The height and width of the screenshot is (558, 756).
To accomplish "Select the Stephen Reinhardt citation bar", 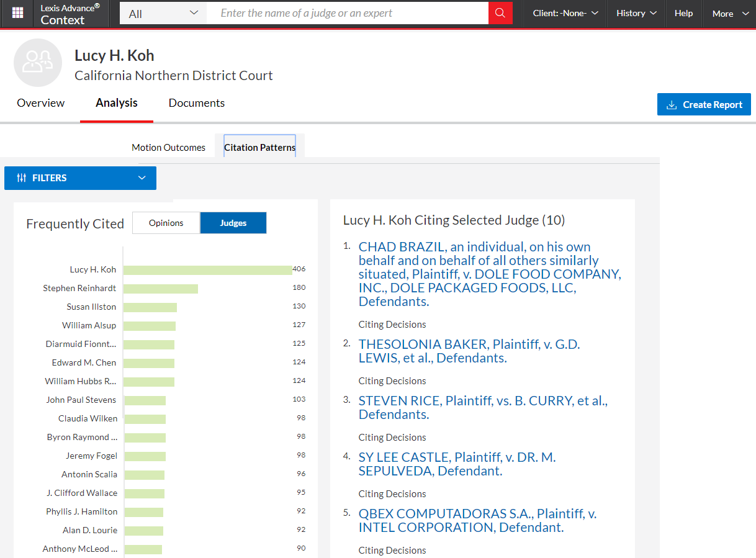I will (x=161, y=289).
